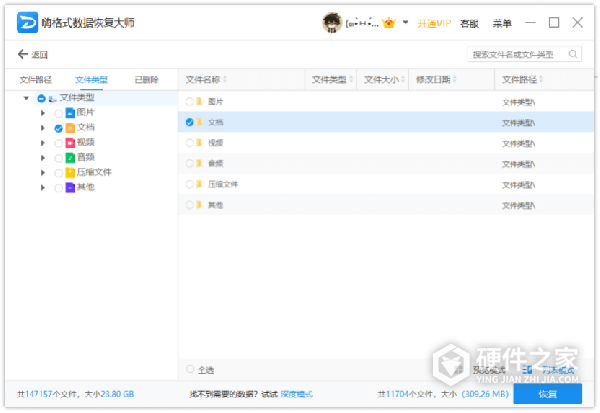Switch to 预览模式 preview mode
The width and height of the screenshot is (600, 413).
489,370
